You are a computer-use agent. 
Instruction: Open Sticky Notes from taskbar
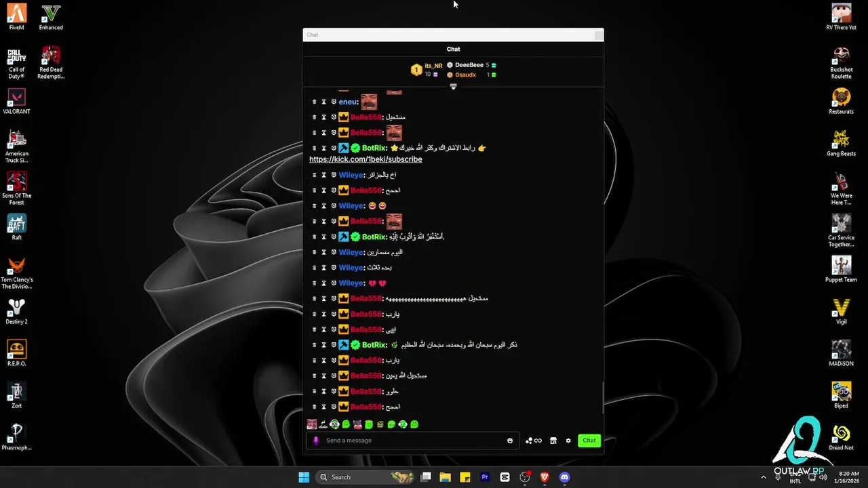[x=465, y=477]
